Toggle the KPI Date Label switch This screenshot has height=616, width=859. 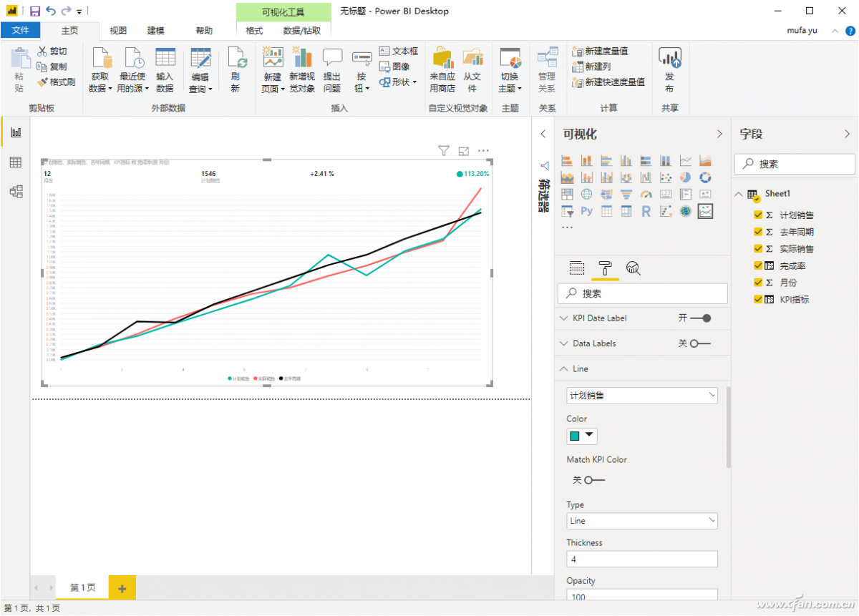click(700, 318)
